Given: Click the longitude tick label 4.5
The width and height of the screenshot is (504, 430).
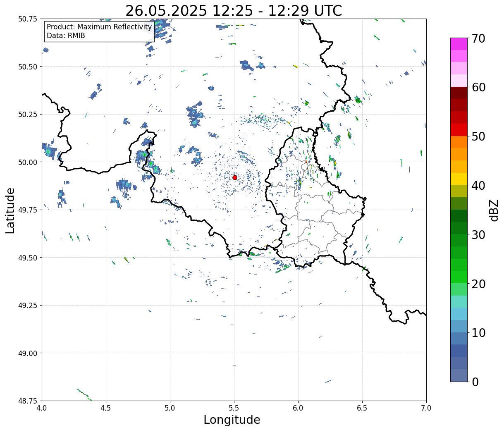Looking at the screenshot, I should (106, 408).
